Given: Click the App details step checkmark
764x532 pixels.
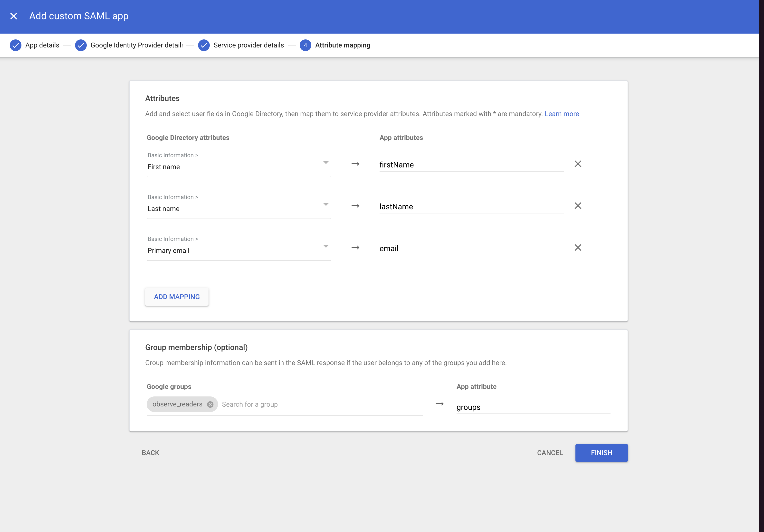Looking at the screenshot, I should point(16,45).
